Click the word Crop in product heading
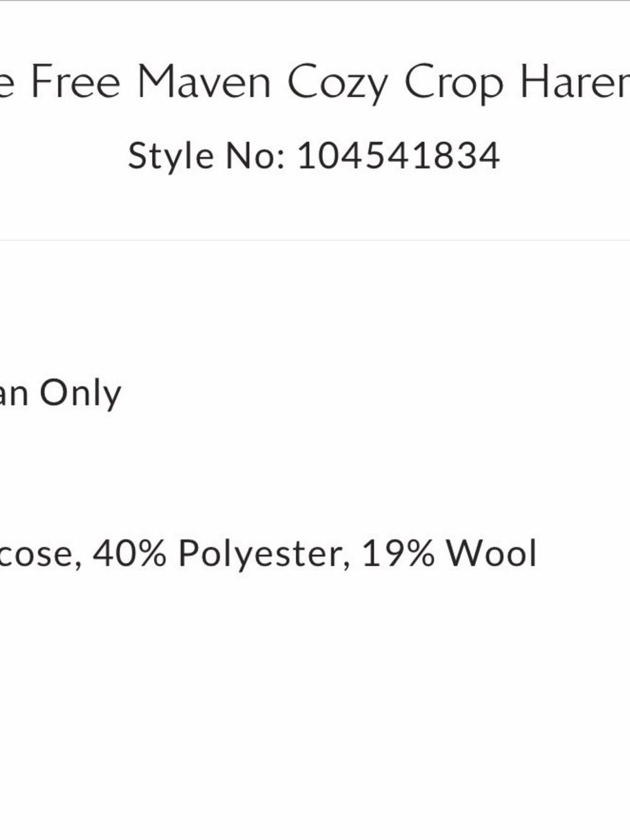Image resolution: width=630 pixels, height=840 pixels. [x=454, y=84]
